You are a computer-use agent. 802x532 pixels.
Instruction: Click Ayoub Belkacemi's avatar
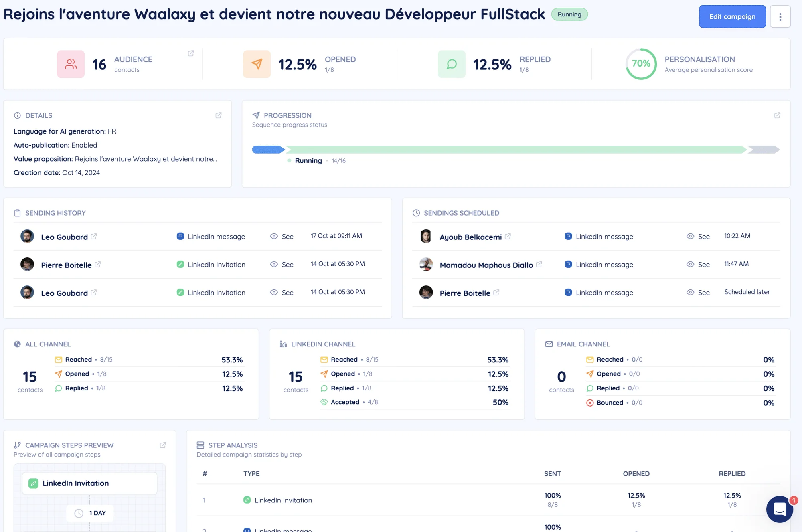coord(426,236)
